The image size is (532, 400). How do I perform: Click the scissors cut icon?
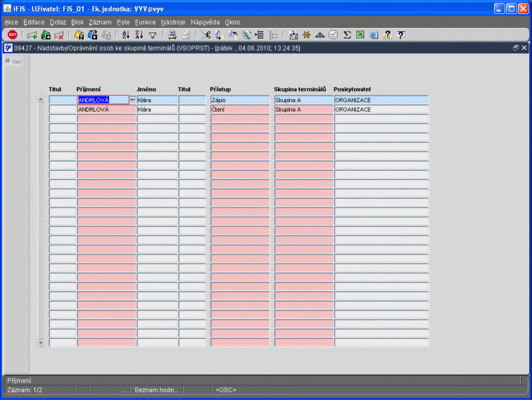[x=205, y=35]
